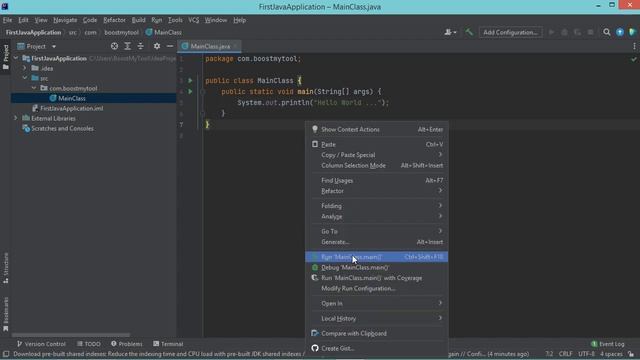The height and width of the screenshot is (360, 640).
Task: Click Add Configuration... button
Action: coord(510,32)
